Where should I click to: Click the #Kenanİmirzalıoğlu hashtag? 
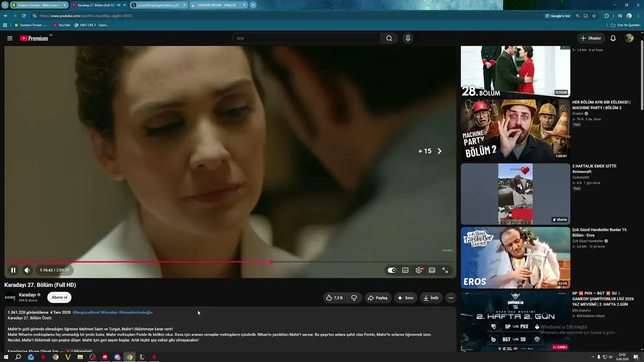(x=135, y=312)
